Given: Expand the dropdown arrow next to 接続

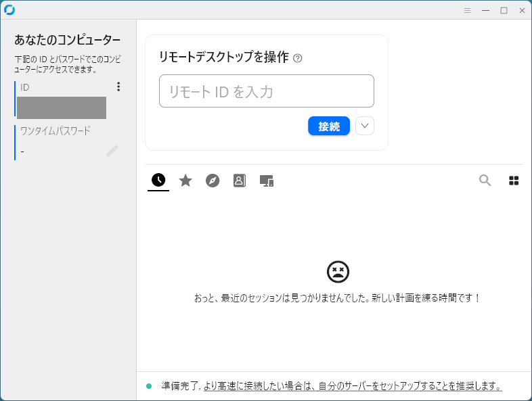Looking at the screenshot, I should coord(365,126).
